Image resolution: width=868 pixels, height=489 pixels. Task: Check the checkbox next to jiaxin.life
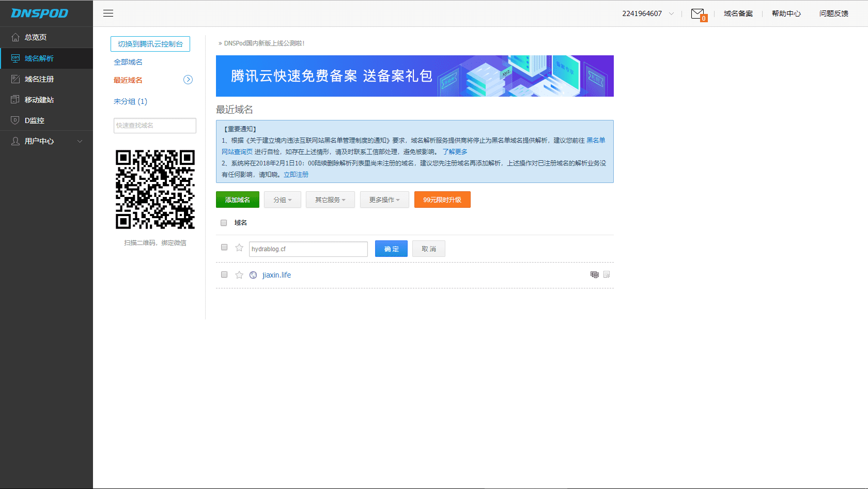tap(224, 274)
